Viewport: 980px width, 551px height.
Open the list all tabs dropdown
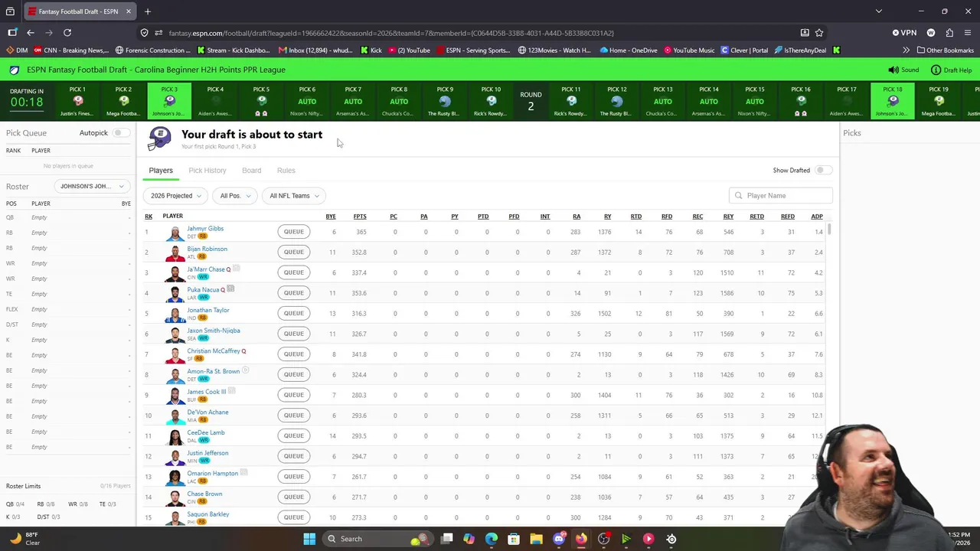(x=878, y=11)
